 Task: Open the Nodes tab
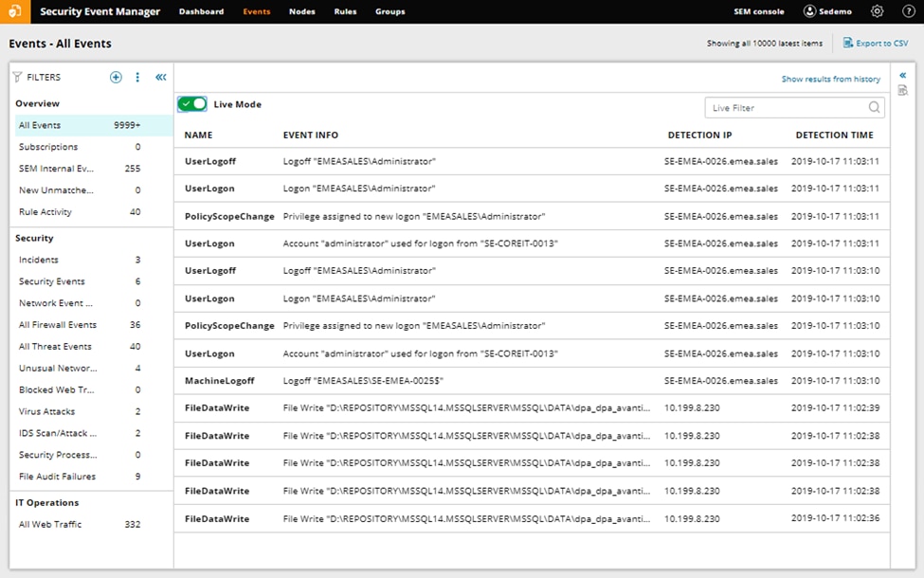pyautogui.click(x=301, y=11)
